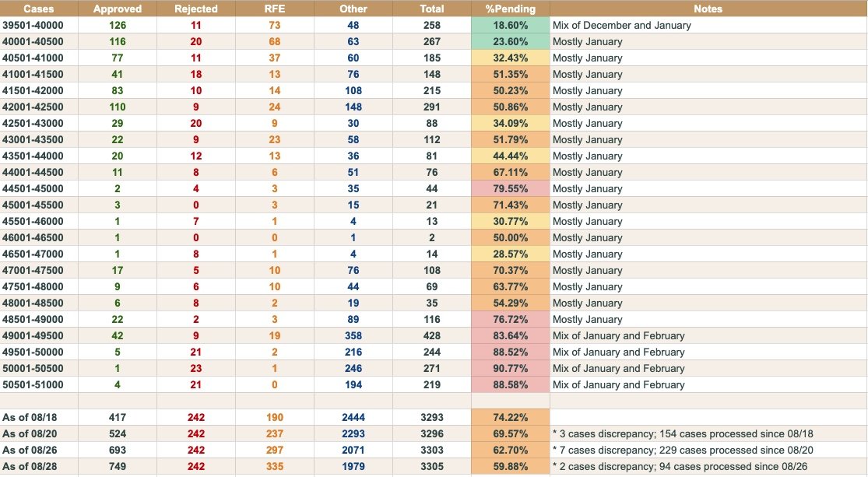This screenshot has height=477, width=868.
Task: Select the red 79.55% pending cell
Action: (x=510, y=188)
